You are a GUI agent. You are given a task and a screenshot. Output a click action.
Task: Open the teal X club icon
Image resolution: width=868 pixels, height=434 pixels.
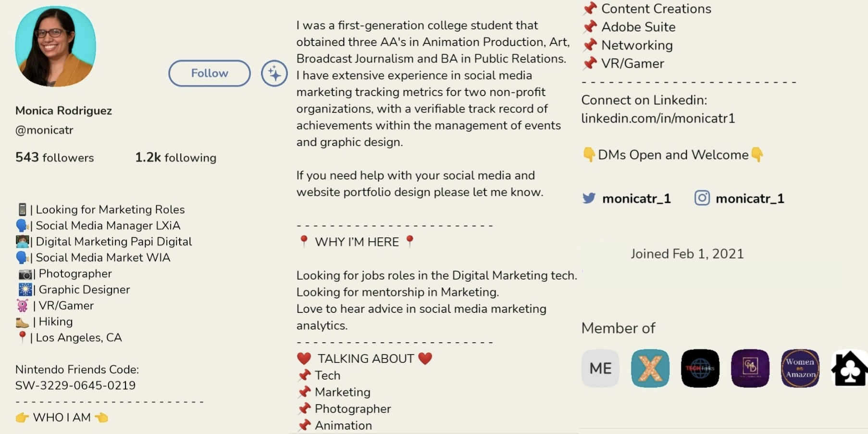(650, 368)
